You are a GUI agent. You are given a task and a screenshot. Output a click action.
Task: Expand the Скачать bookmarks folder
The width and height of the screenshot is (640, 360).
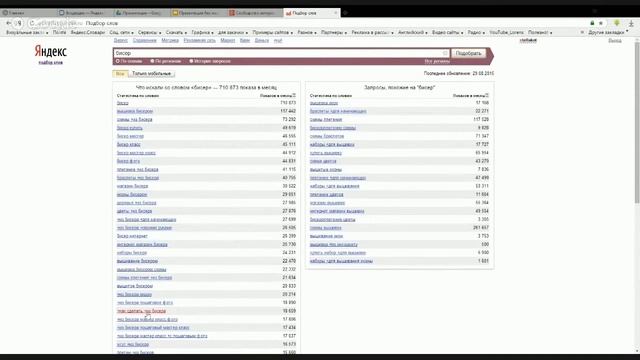[x=176, y=32]
